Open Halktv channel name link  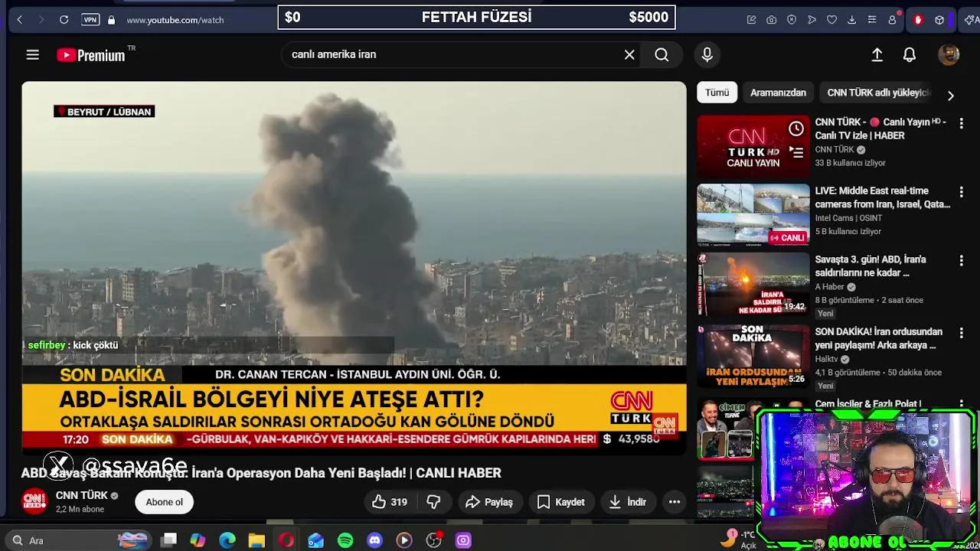pyautogui.click(x=826, y=359)
